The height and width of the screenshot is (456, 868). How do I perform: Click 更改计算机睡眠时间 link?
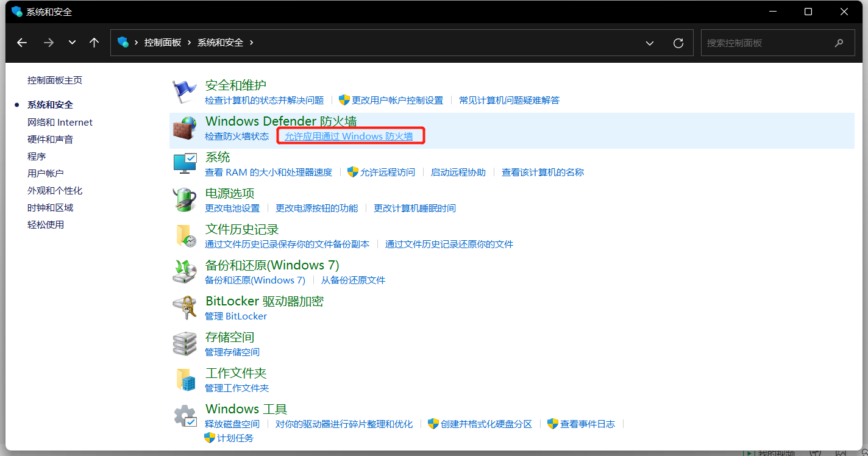(x=415, y=208)
